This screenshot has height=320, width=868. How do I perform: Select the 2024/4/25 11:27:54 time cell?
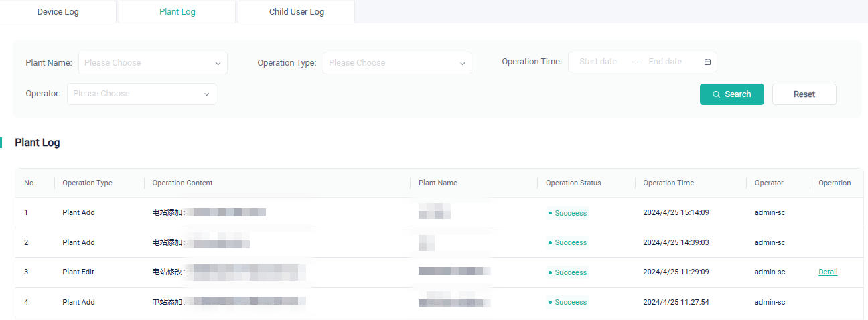point(676,302)
